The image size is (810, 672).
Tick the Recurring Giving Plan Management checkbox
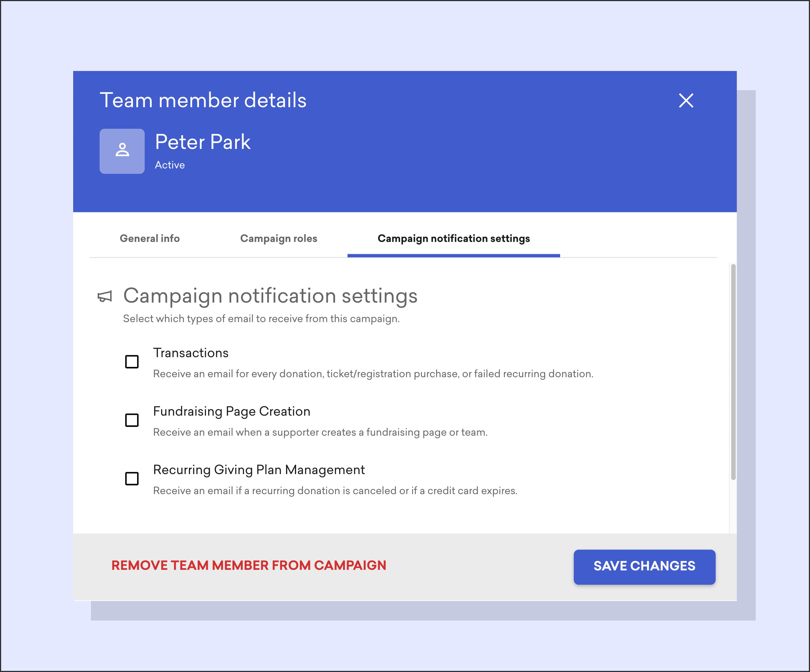point(132,479)
